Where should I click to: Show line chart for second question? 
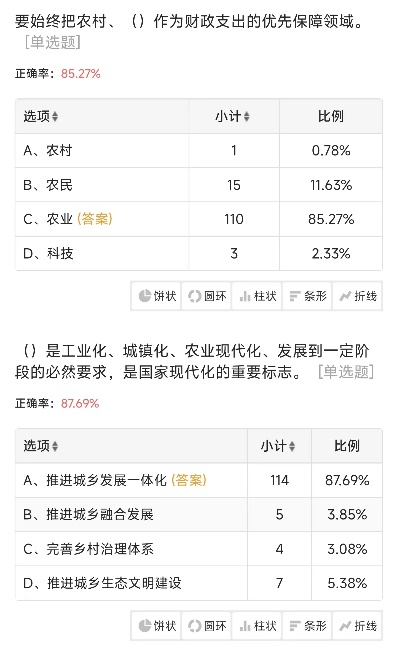pos(357,626)
